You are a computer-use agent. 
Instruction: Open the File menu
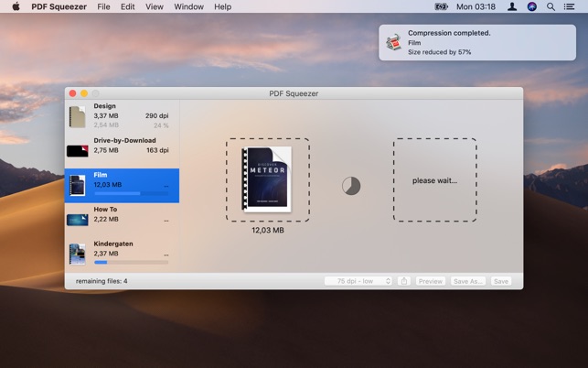pyautogui.click(x=103, y=6)
